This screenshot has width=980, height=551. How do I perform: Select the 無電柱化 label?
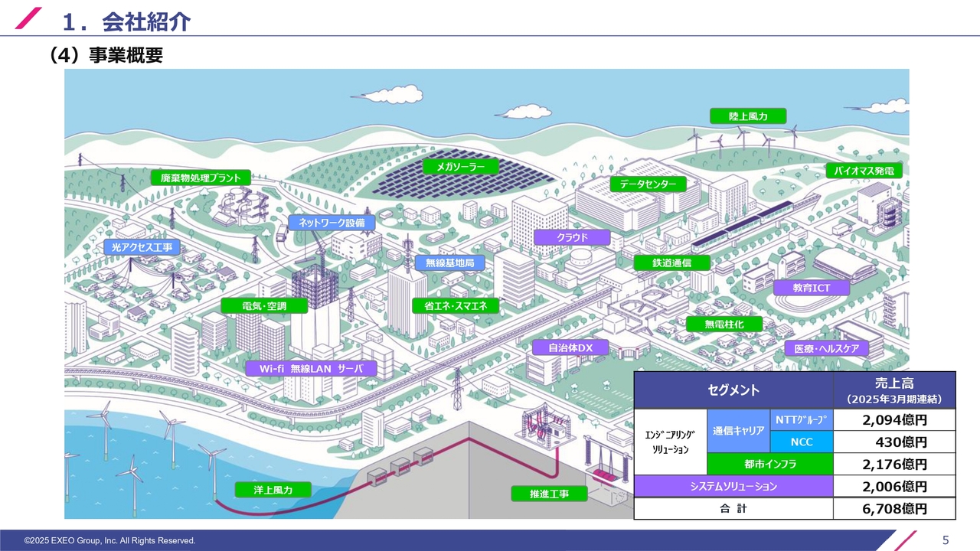724,324
